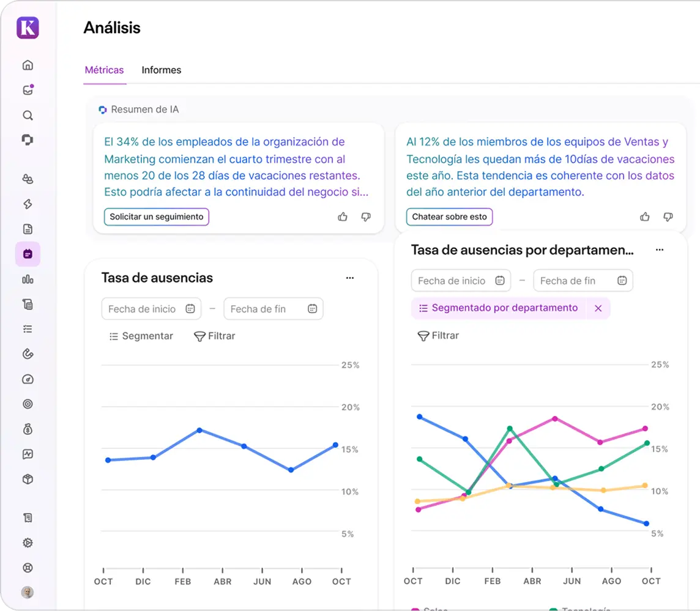Click Filtrar in departamento chart
The width and height of the screenshot is (700, 611).
(438, 336)
